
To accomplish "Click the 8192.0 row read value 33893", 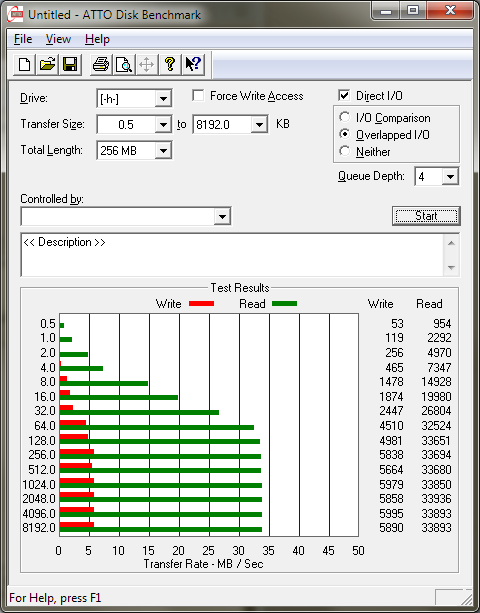I will 436,528.
